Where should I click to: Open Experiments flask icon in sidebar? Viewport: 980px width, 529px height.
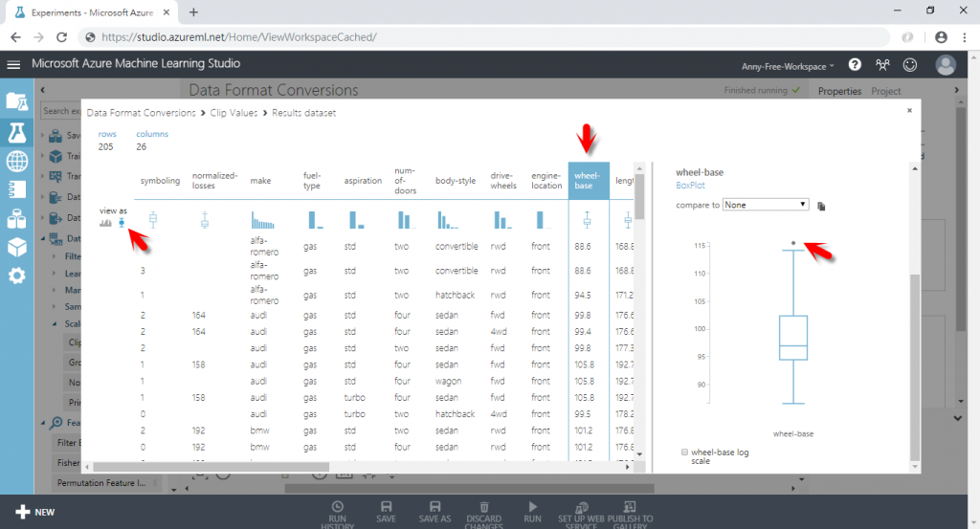[17, 132]
